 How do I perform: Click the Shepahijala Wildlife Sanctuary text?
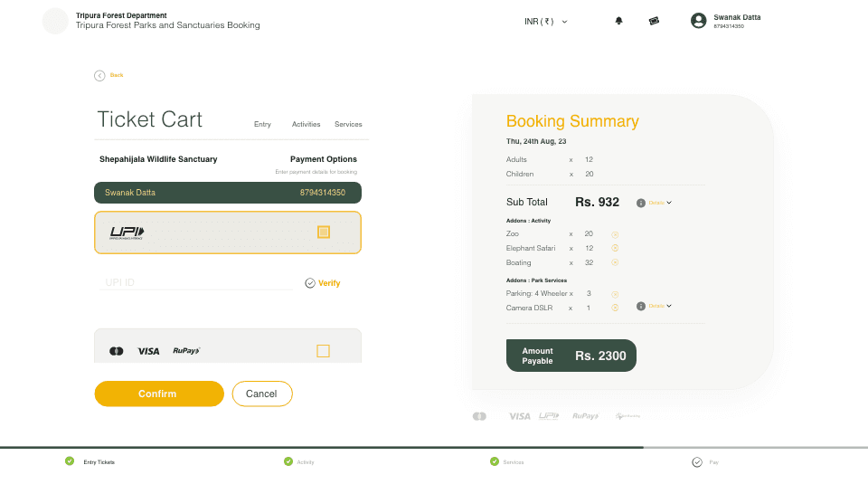pyautogui.click(x=158, y=159)
